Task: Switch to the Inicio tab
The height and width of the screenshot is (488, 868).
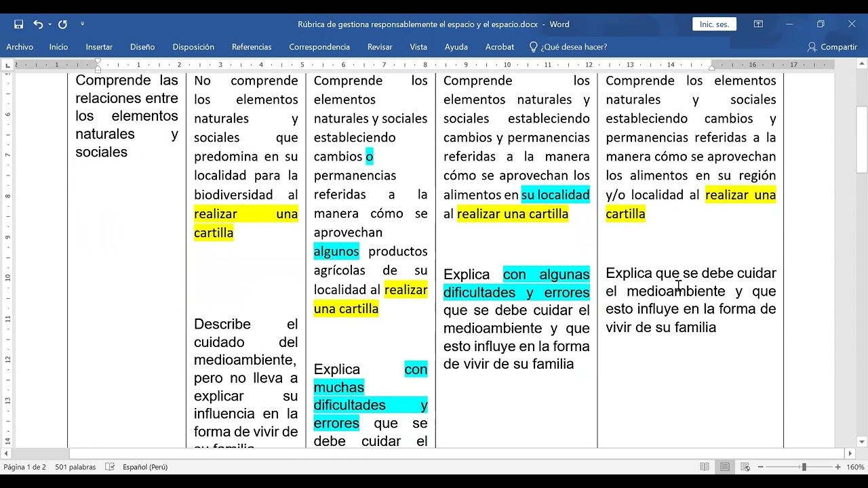Action: pyautogui.click(x=58, y=47)
